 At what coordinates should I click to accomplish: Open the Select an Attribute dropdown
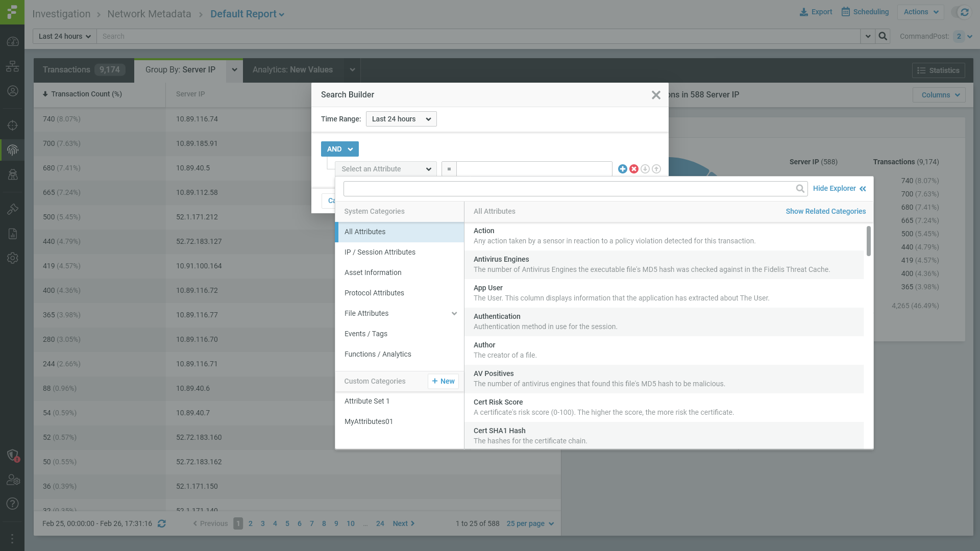(x=385, y=169)
